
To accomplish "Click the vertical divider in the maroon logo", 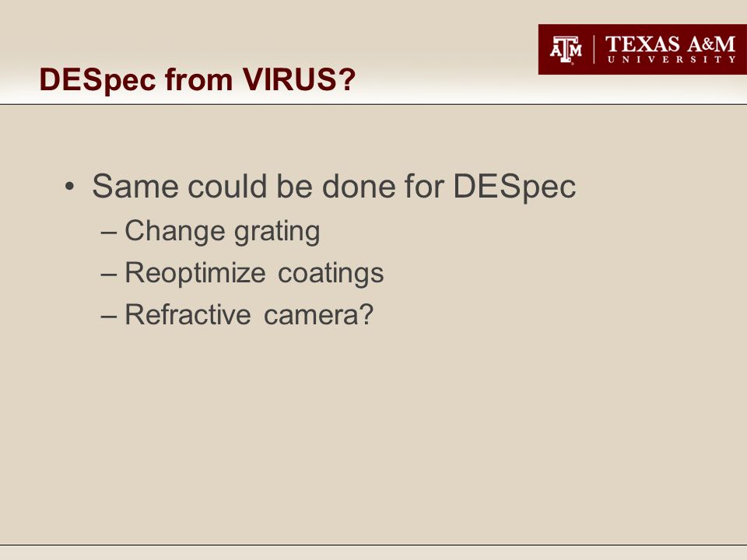I will [x=594, y=50].
